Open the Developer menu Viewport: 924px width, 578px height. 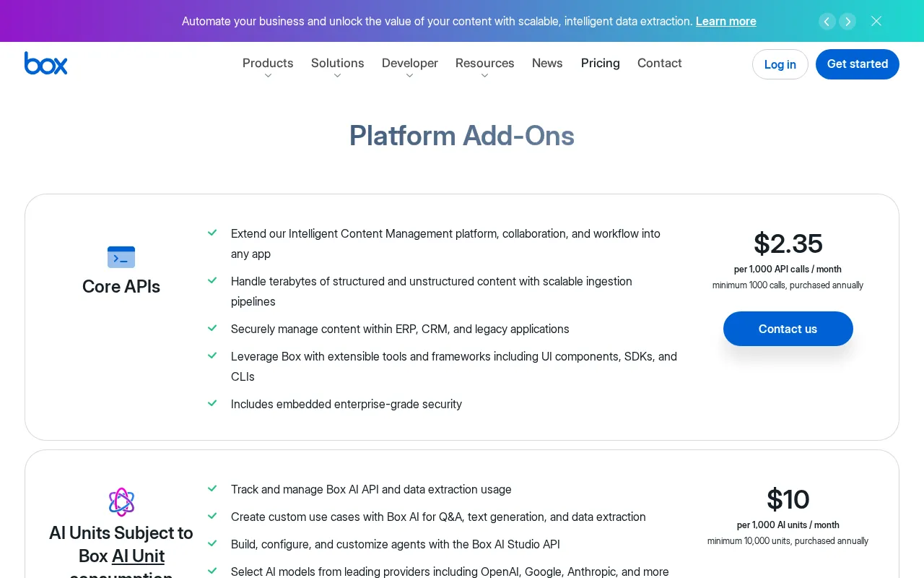(409, 63)
